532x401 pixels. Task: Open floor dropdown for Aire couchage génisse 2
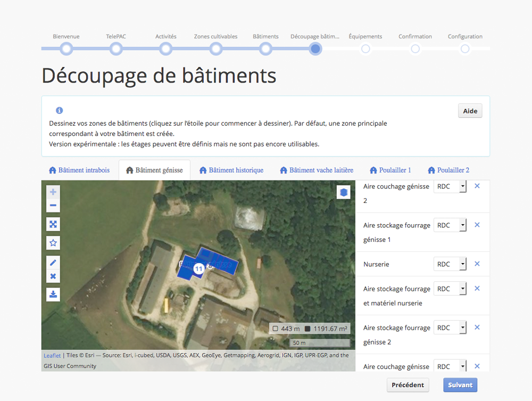pyautogui.click(x=450, y=186)
